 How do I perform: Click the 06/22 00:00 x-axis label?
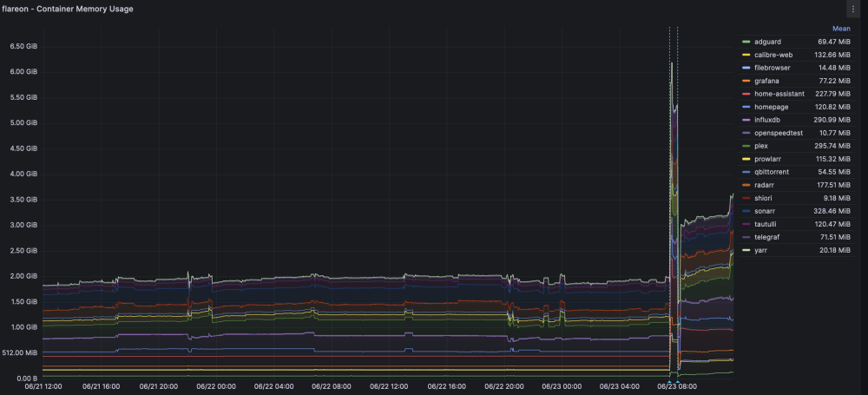tap(216, 386)
